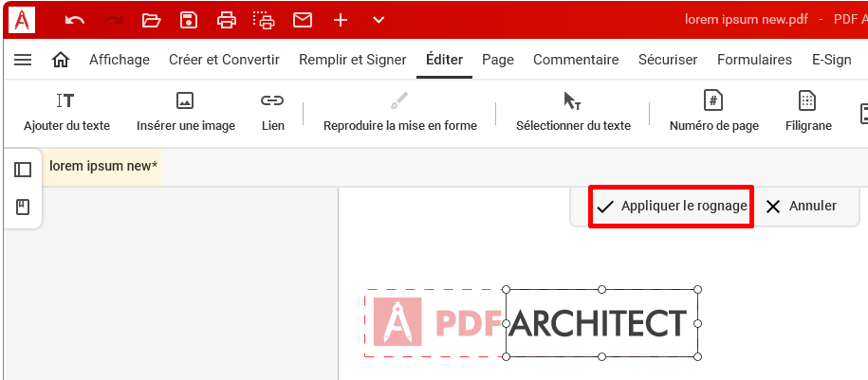
Task: Go to the Home icon tab
Action: tap(61, 60)
